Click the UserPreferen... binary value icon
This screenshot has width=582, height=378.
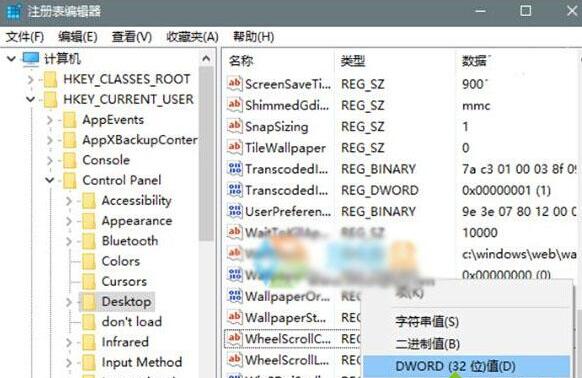pyautogui.click(x=235, y=211)
